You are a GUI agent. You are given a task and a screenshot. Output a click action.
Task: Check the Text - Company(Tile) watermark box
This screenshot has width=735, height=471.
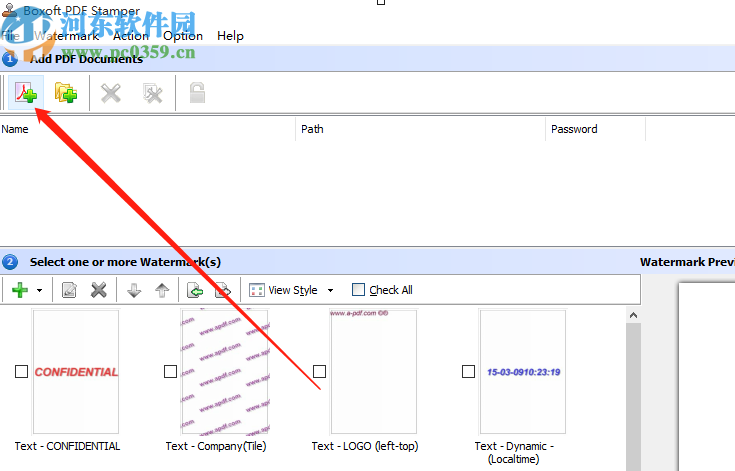pos(171,372)
